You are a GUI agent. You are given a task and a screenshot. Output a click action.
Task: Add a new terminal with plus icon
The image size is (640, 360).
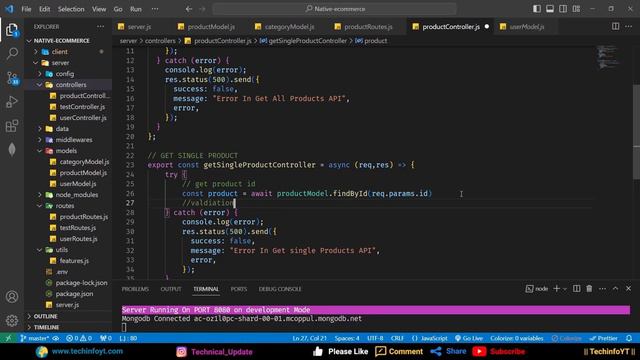click(556, 289)
